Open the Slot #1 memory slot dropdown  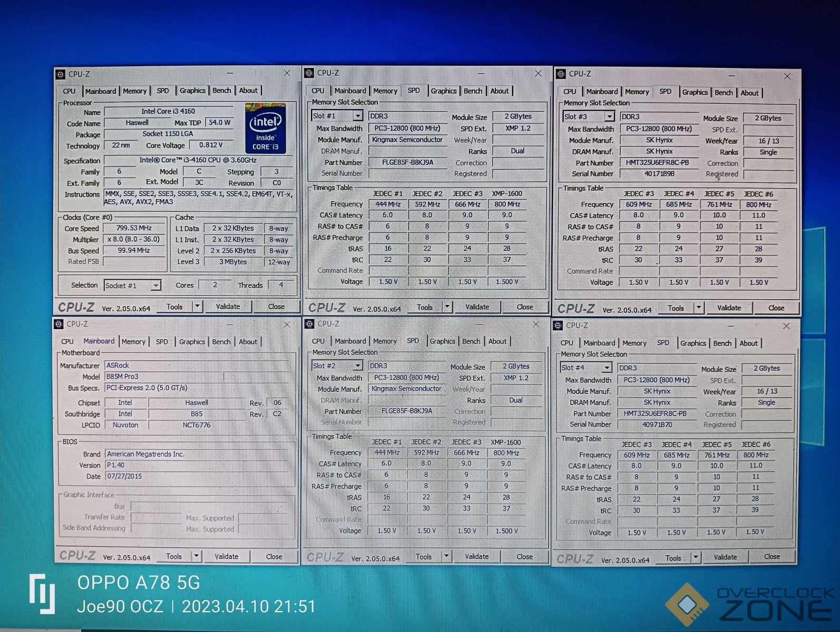pyautogui.click(x=358, y=116)
